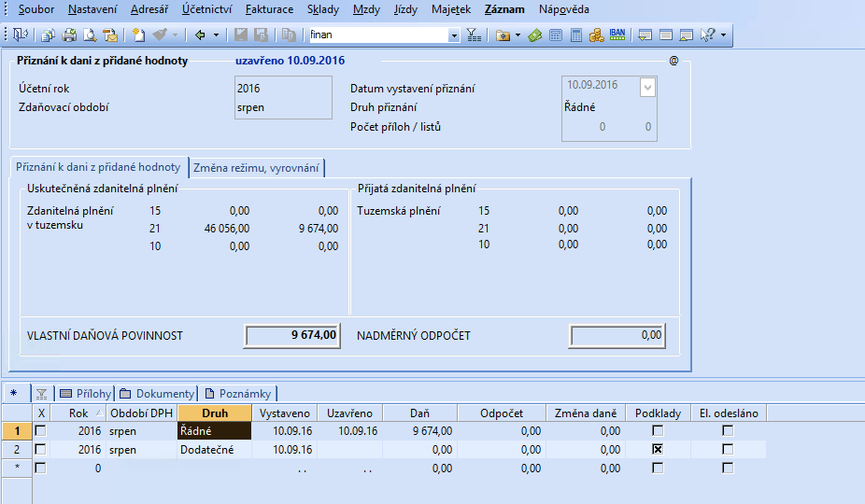This screenshot has width=865, height=504.
Task: Open the Dokumenty tab
Action: pos(157,394)
